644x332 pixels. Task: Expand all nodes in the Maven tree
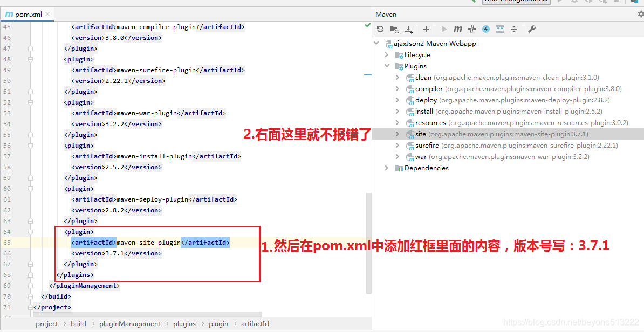[499, 29]
